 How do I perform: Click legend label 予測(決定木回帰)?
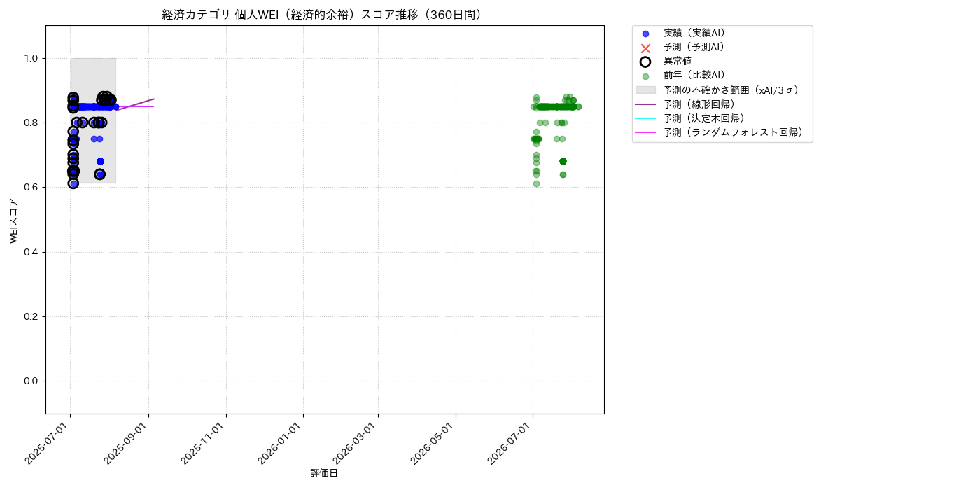click(x=704, y=118)
